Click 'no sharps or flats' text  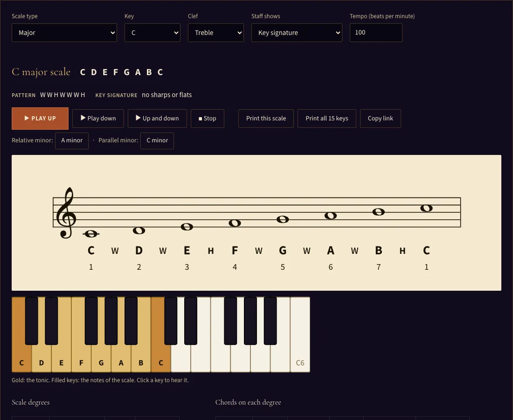tap(167, 95)
